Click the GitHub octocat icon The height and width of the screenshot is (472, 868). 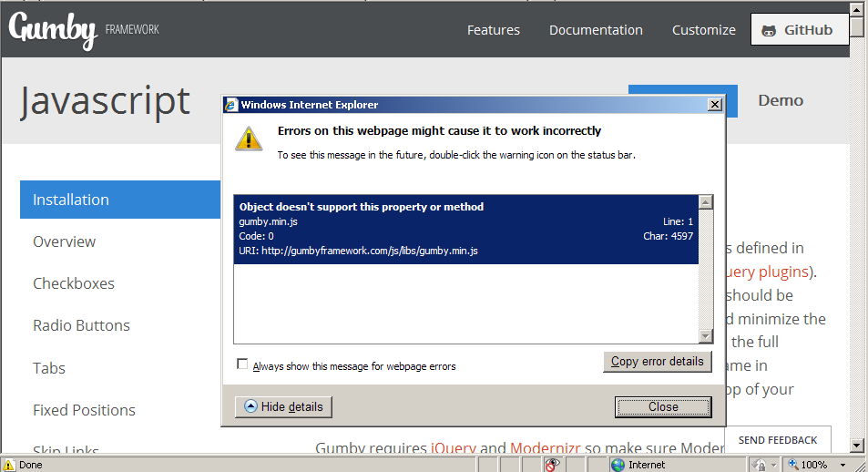coord(769,31)
